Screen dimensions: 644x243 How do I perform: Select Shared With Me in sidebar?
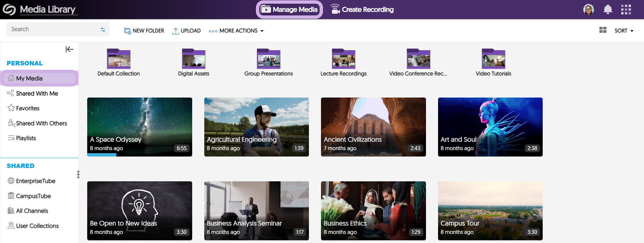(x=37, y=94)
